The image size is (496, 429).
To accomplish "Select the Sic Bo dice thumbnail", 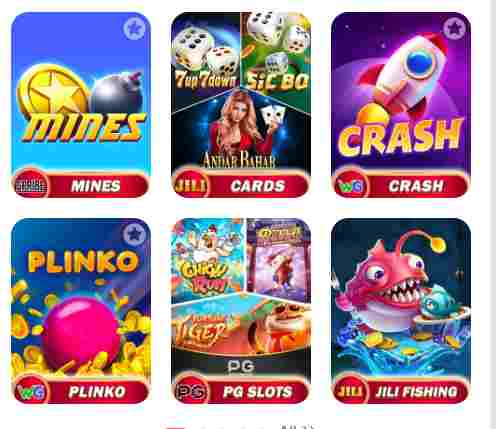I will pos(276,53).
